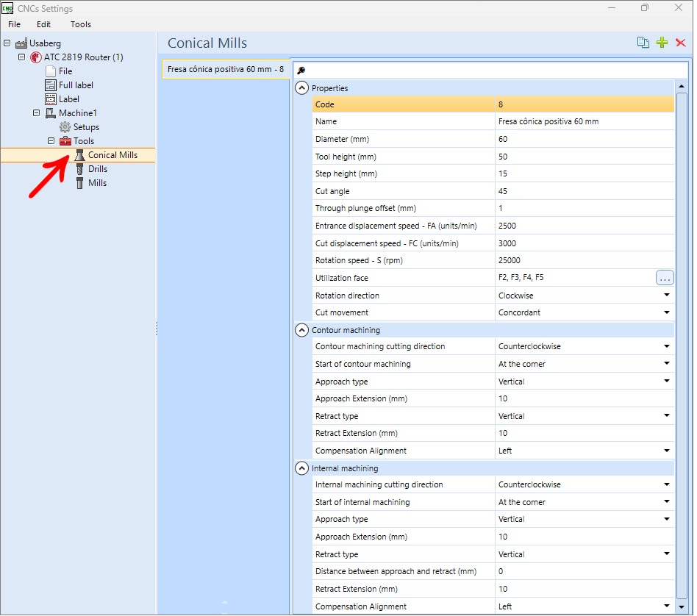The image size is (697, 616).
Task: Click the Drills bit icon
Action: pos(79,169)
